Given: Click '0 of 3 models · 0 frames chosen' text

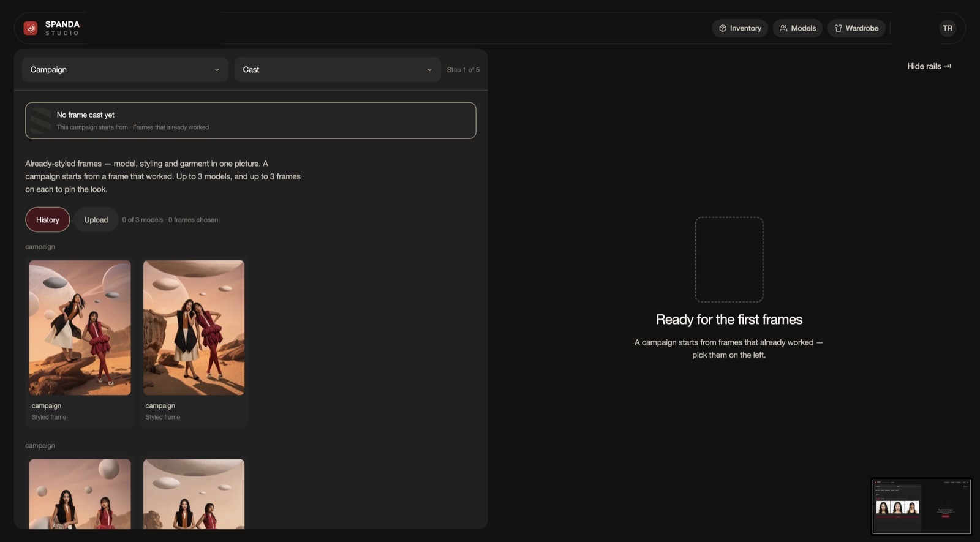Looking at the screenshot, I should pyautogui.click(x=170, y=220).
